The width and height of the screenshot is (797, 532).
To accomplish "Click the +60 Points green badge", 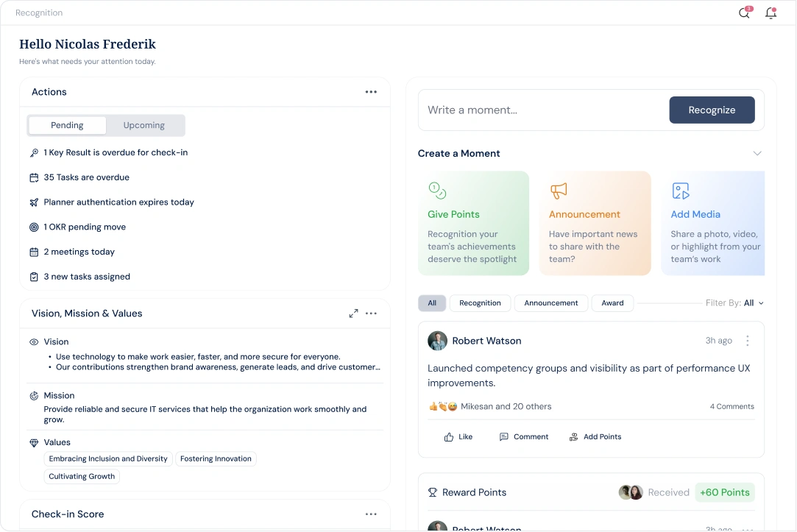I will coord(725,492).
